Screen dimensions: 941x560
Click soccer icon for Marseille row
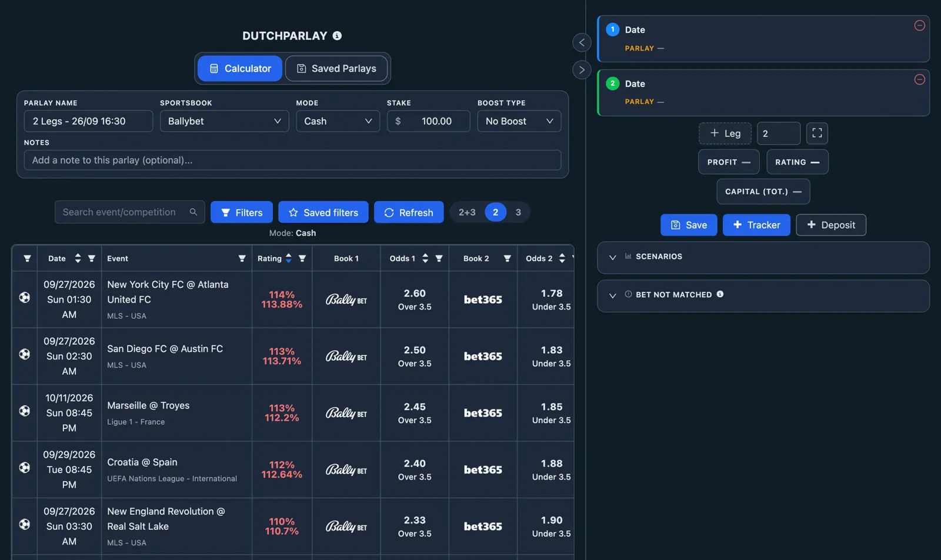click(x=25, y=411)
